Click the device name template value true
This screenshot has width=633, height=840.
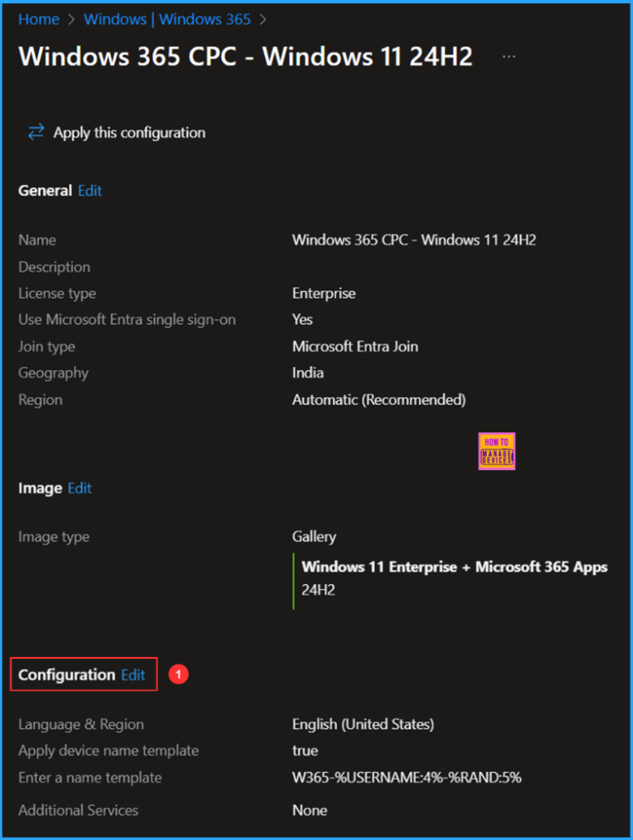[305, 751]
